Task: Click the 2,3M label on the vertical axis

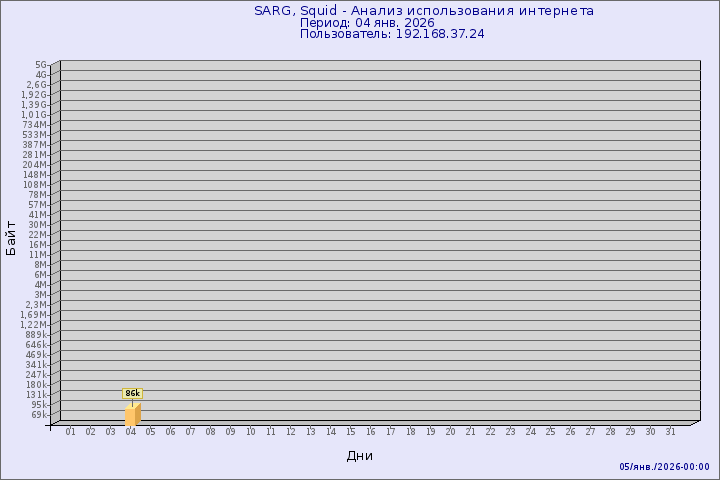Action: coord(37,304)
